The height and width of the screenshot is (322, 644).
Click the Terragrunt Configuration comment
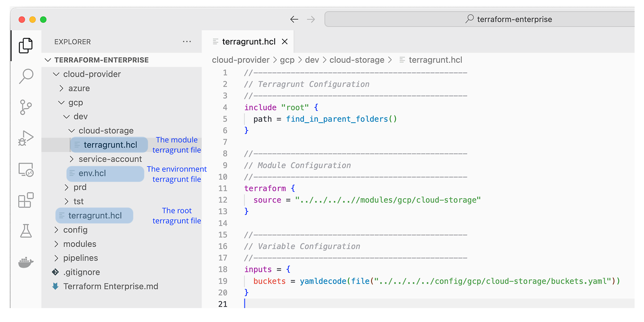[307, 84]
